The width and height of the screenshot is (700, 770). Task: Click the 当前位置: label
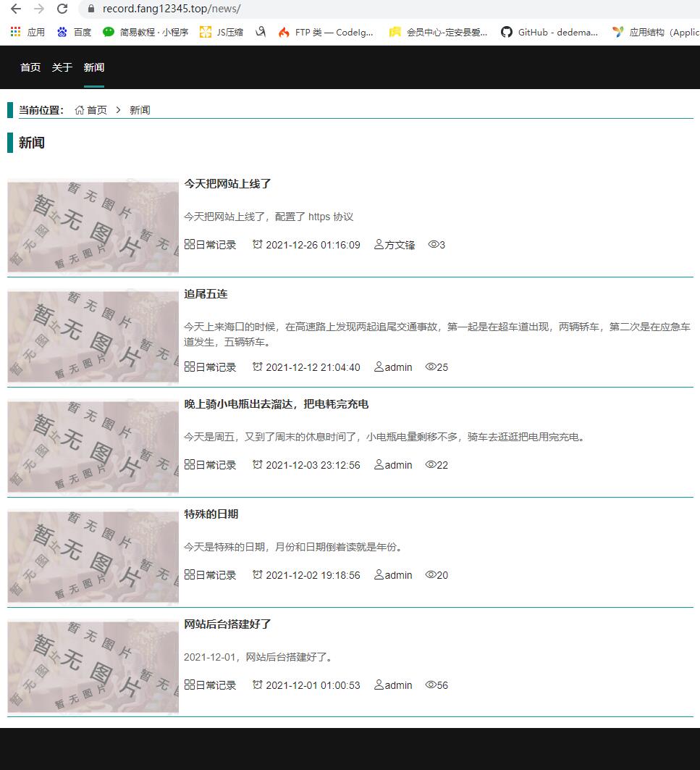[x=41, y=110]
